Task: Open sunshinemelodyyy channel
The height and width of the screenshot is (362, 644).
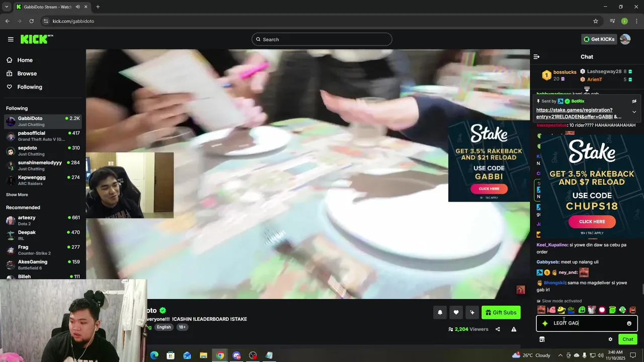Action: click(x=43, y=165)
